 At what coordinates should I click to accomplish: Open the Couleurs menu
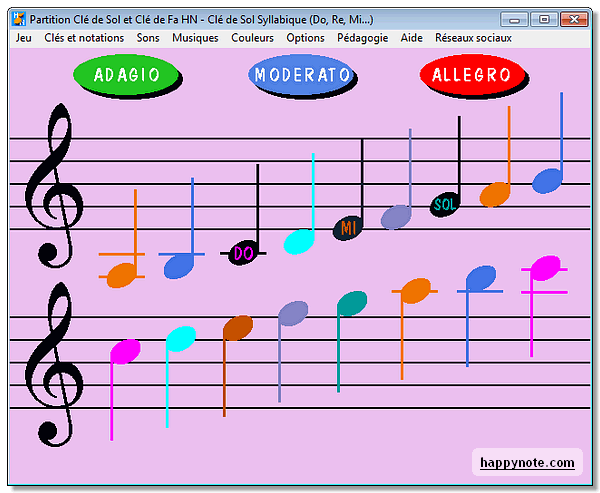point(253,38)
